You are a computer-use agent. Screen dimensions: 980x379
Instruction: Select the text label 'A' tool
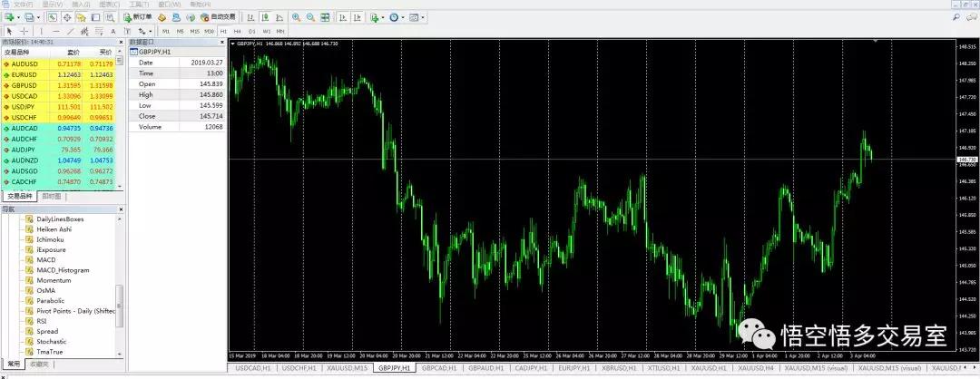coord(113,31)
